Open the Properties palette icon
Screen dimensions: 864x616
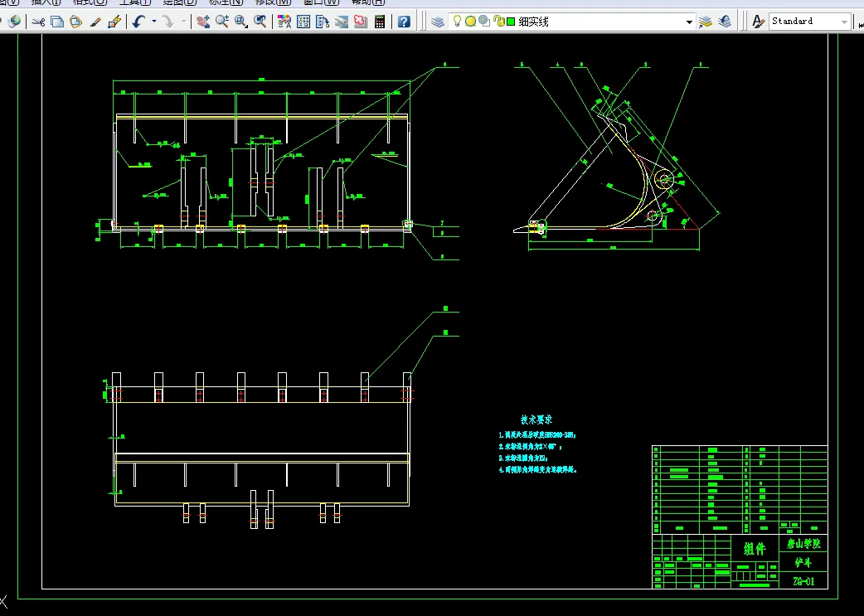tap(284, 22)
